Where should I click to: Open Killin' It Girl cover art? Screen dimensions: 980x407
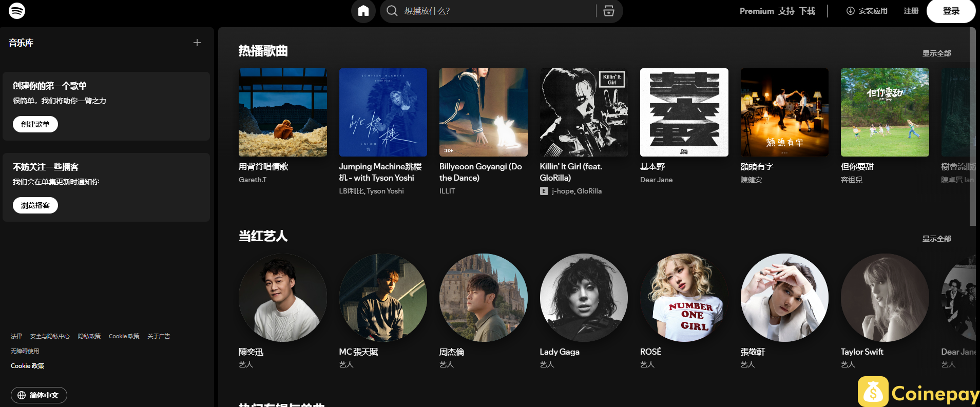pyautogui.click(x=584, y=112)
